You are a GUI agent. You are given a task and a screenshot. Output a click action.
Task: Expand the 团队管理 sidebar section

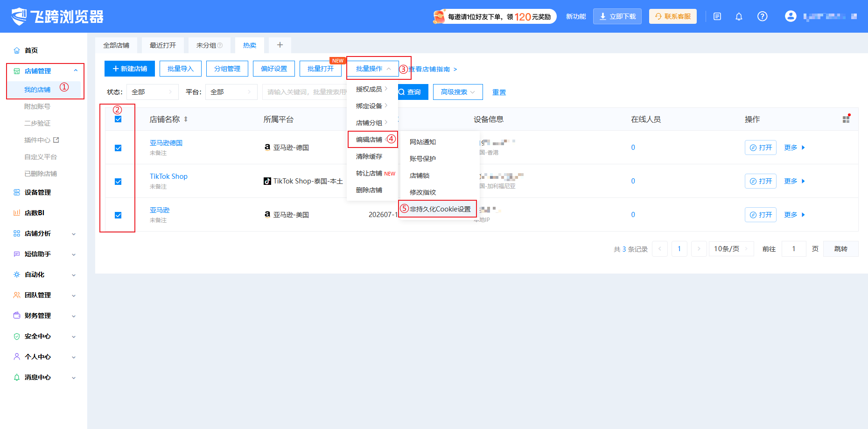point(44,295)
